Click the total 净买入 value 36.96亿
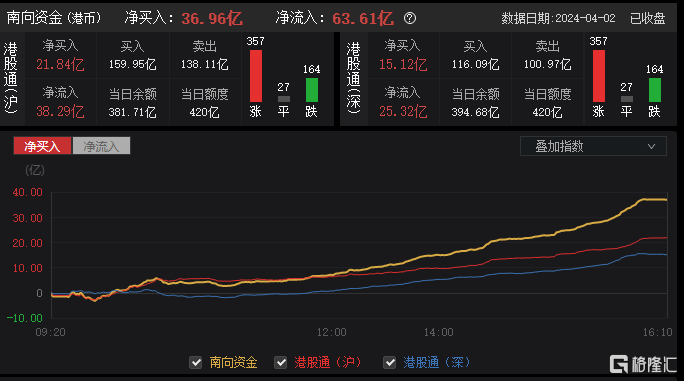The image size is (684, 381). 212,18
